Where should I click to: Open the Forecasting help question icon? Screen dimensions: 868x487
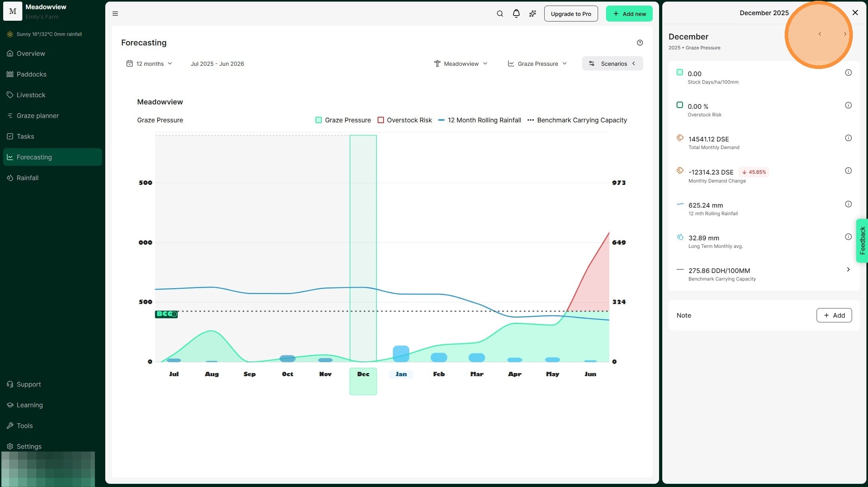[640, 43]
